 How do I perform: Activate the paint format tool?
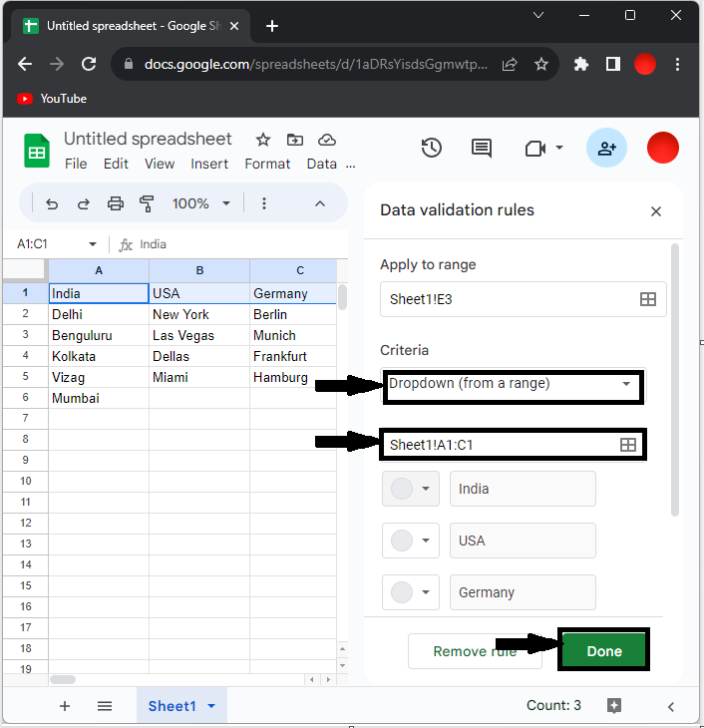[x=147, y=203]
